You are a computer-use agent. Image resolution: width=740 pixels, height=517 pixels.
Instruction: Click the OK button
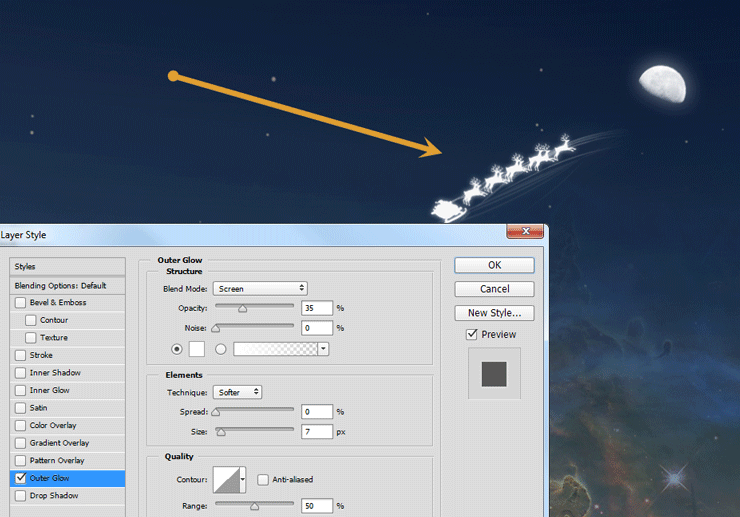494,265
